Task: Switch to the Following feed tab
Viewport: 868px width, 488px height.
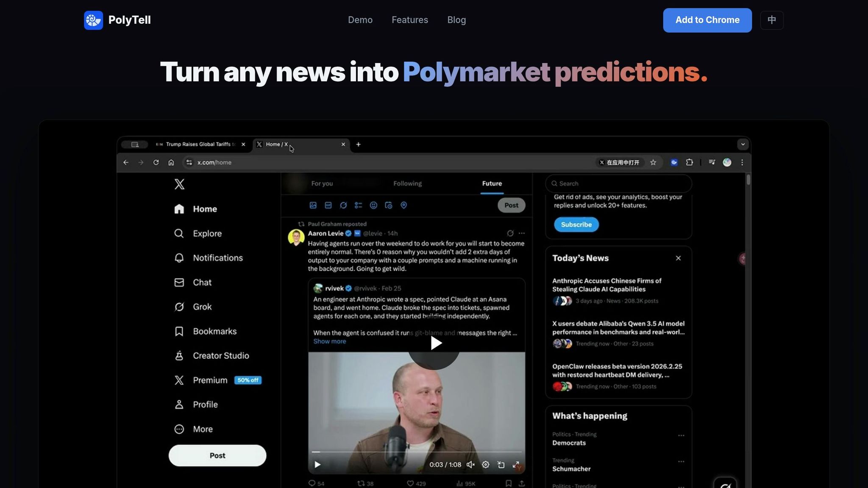Action: [x=407, y=183]
